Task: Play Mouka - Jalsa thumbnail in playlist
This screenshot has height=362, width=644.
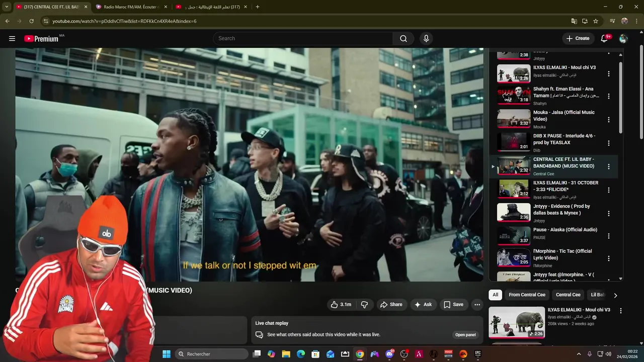Action: tap(514, 119)
